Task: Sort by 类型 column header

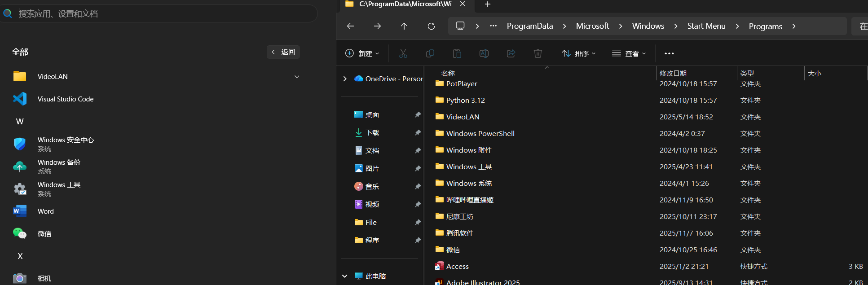Action: coord(747,73)
